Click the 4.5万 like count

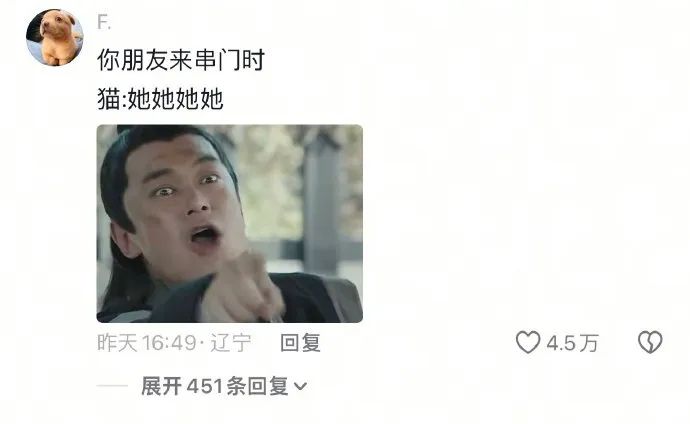[573, 343]
